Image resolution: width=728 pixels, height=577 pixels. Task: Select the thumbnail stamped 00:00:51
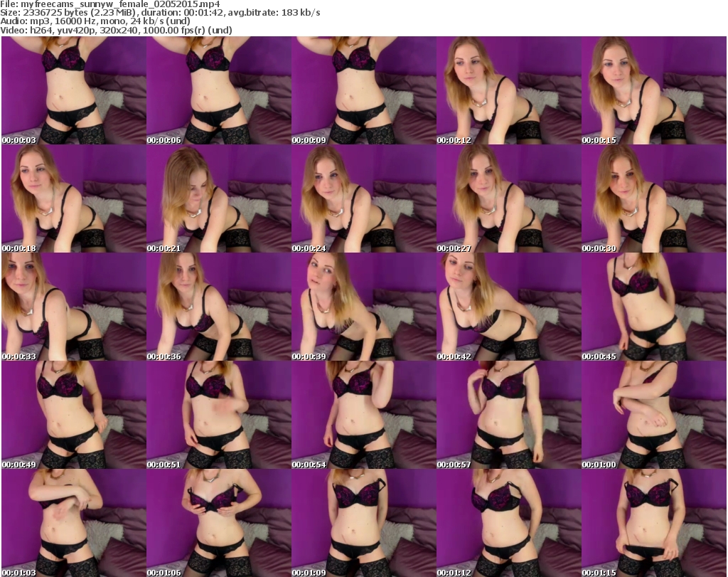pyautogui.click(x=219, y=415)
